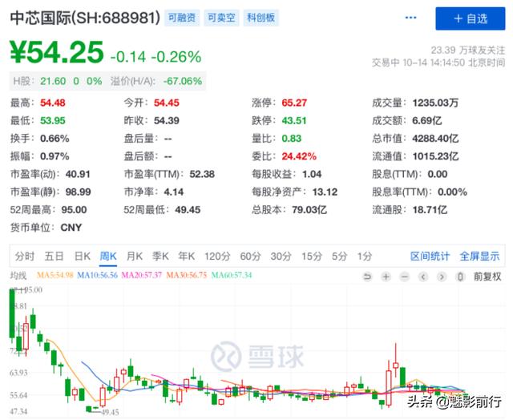Switch to the 季K chart tab
The image size is (513, 420).
pyautogui.click(x=160, y=256)
